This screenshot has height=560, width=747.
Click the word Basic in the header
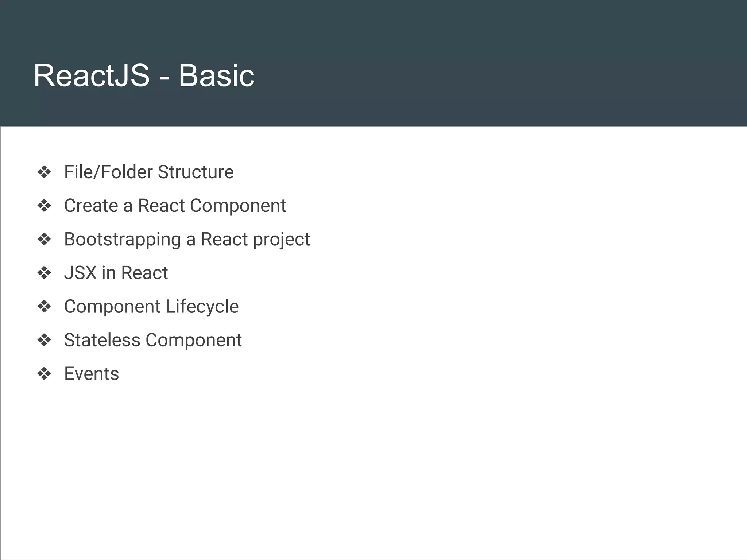point(216,75)
